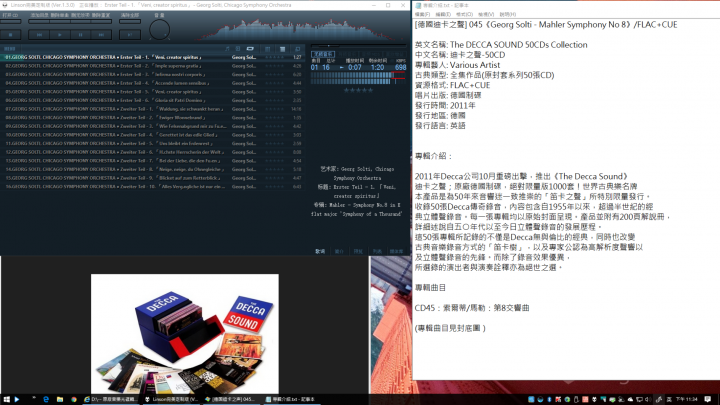The image size is (720, 405).
Task: Stop playback in Linson player
Action: point(11,34)
